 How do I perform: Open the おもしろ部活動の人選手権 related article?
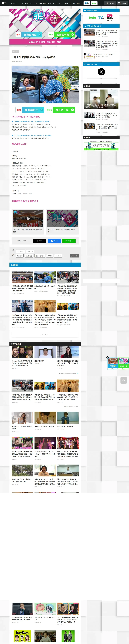click(101, 116)
